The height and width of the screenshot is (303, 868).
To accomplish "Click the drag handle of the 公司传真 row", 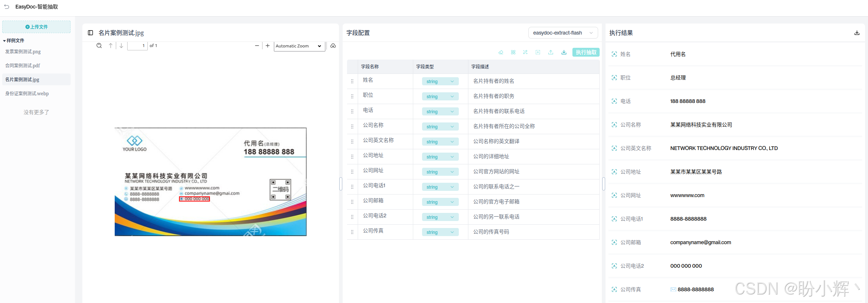I will click(x=352, y=232).
